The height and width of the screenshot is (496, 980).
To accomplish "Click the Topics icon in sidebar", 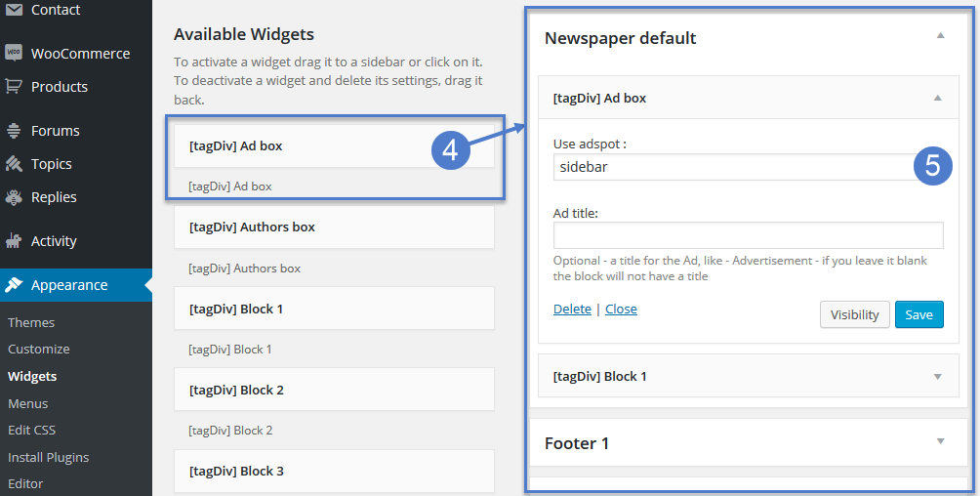I will pos(14,164).
